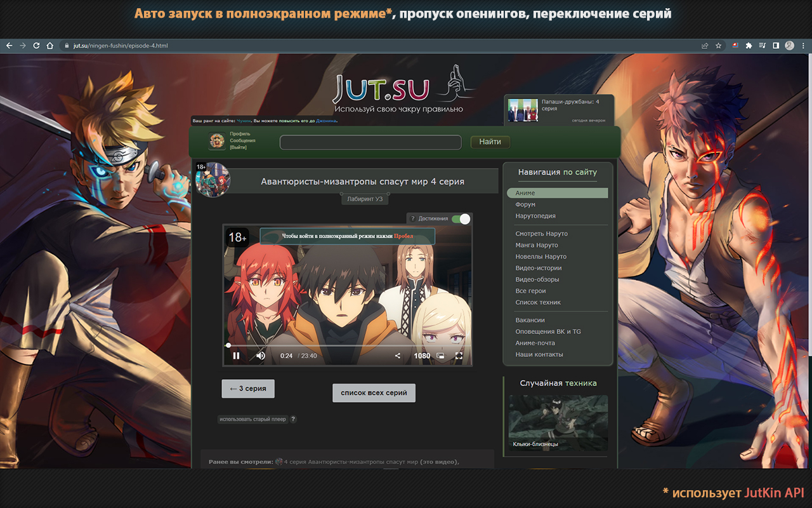Viewport: 812px width, 508px height.
Task: Go to previous episode 3 серия
Action: (x=248, y=389)
